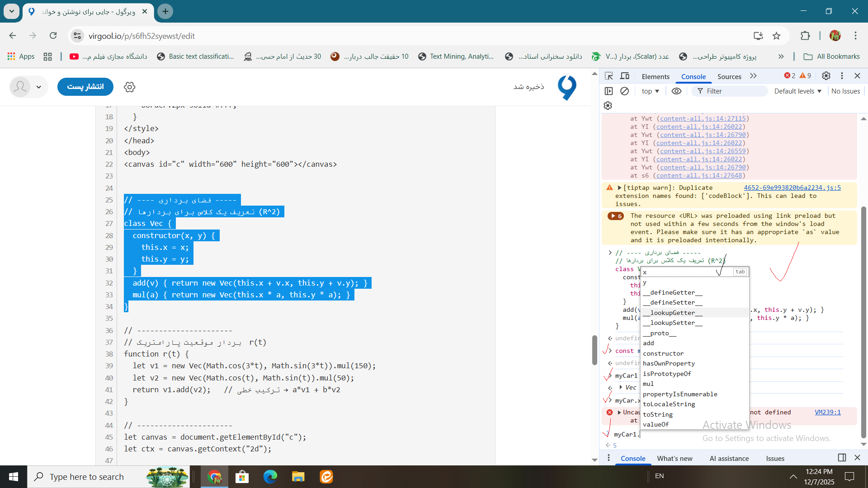Clear the console with the ban icon

(x=624, y=91)
